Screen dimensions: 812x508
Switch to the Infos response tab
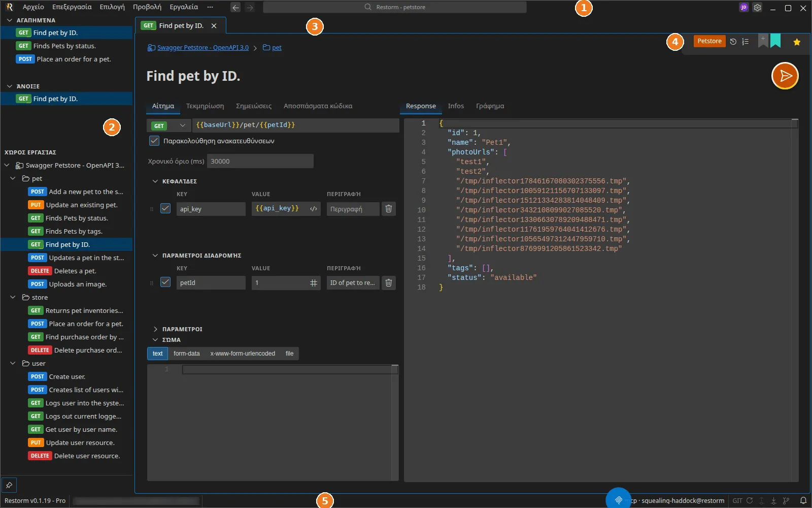pos(456,106)
